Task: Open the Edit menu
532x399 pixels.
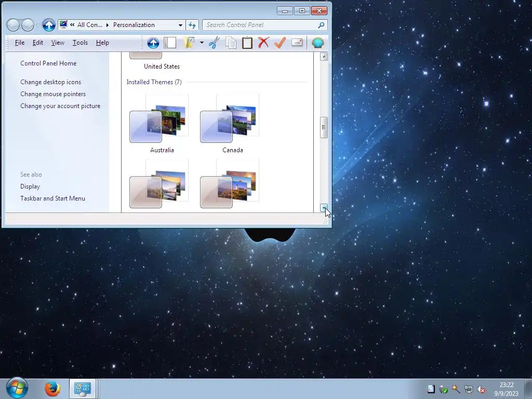Action: pyautogui.click(x=37, y=43)
